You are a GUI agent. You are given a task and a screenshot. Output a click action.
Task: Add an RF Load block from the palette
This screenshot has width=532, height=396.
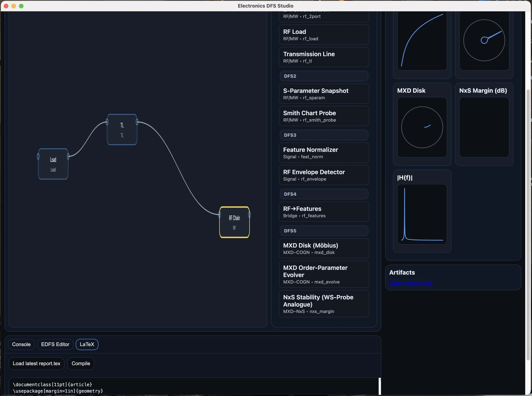coord(324,34)
